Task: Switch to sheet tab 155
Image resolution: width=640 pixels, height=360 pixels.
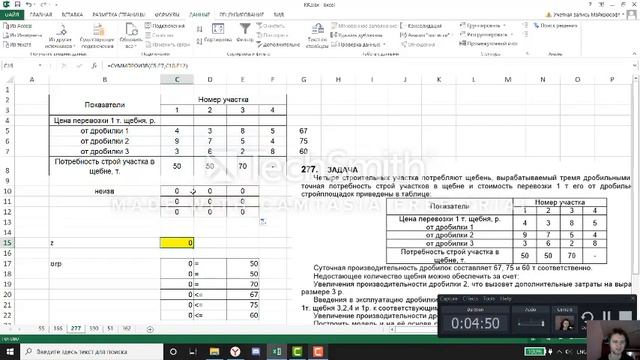Action: click(58, 328)
